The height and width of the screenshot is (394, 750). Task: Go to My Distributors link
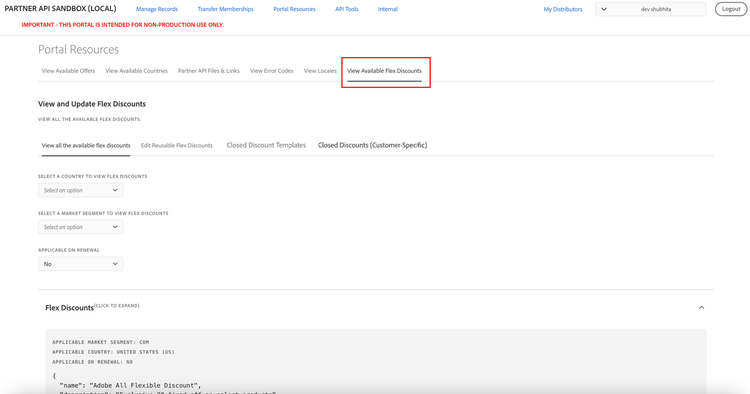pos(562,9)
